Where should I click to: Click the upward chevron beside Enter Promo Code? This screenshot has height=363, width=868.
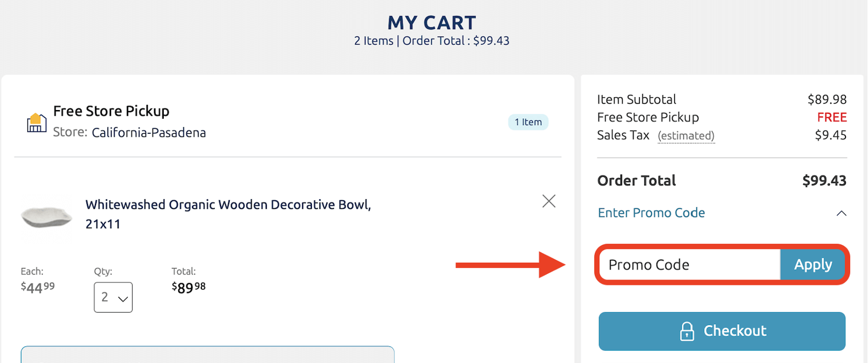point(842,213)
